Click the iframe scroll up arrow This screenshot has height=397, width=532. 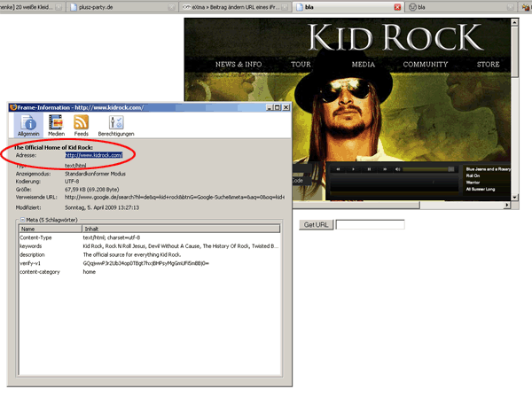coord(514,22)
